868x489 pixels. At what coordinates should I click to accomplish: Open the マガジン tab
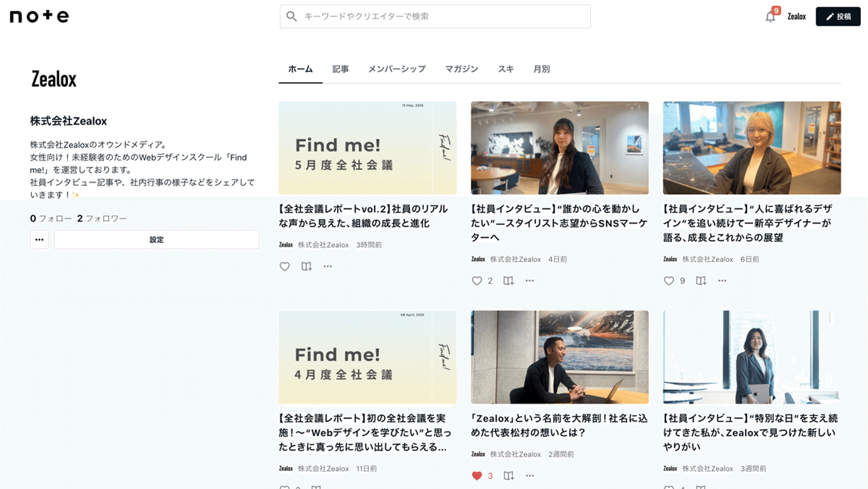pyautogui.click(x=462, y=69)
